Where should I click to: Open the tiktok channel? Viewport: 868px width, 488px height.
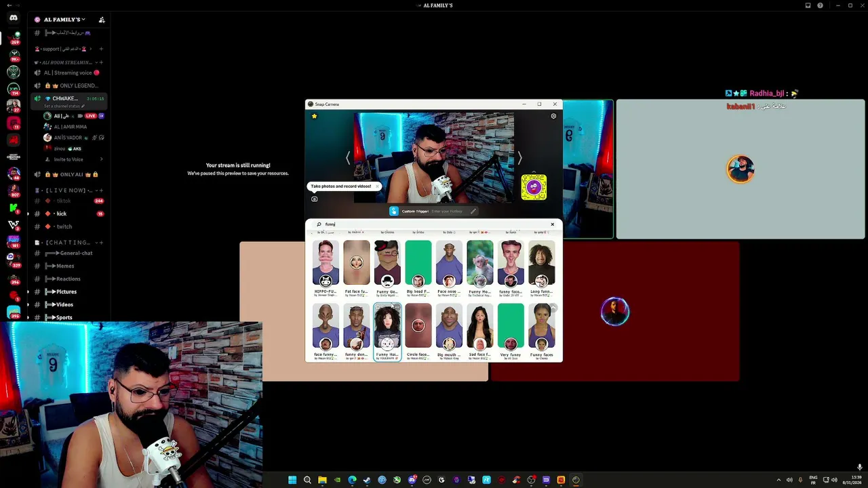(69, 201)
